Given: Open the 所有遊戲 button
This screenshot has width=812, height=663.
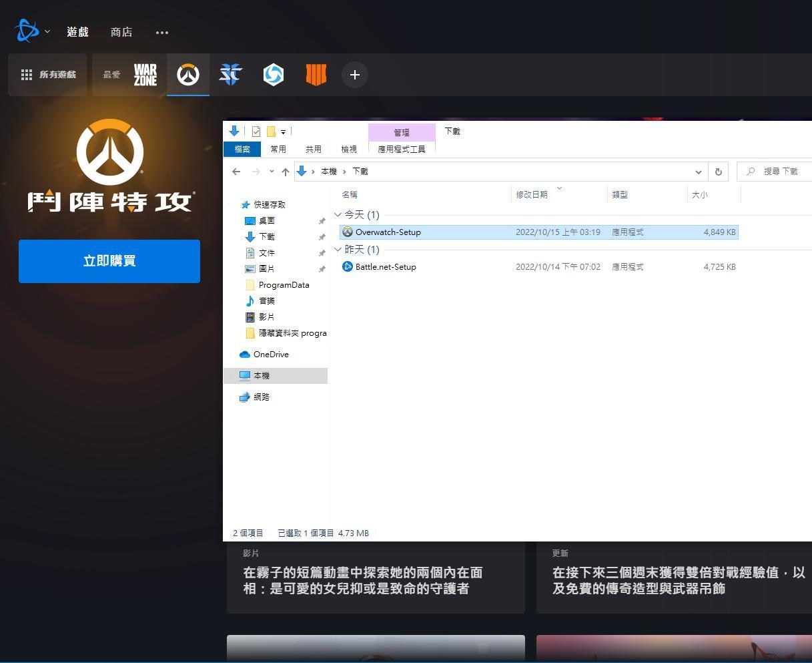Looking at the screenshot, I should tap(48, 75).
